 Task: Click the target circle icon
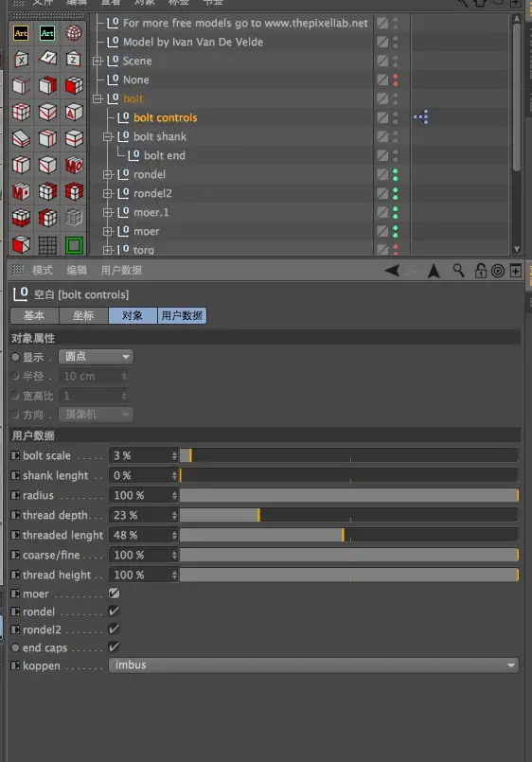tap(498, 271)
